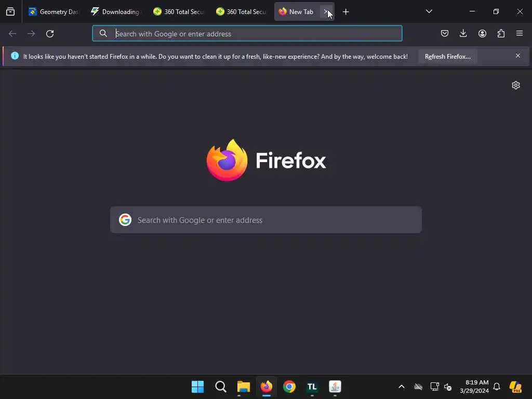Image resolution: width=532 pixels, height=399 pixels.
Task: Focus the address bar field
Action: coord(247,34)
